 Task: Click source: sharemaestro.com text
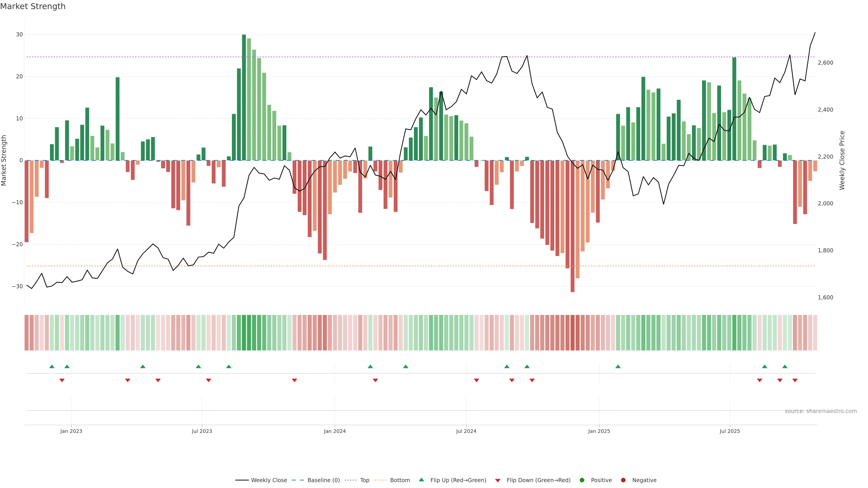pyautogui.click(x=821, y=411)
